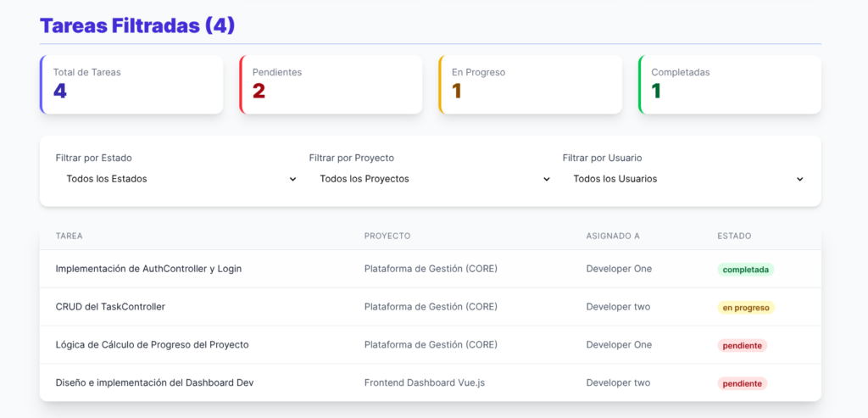Select the Completadas summary card
This screenshot has width=868, height=418.
[729, 85]
